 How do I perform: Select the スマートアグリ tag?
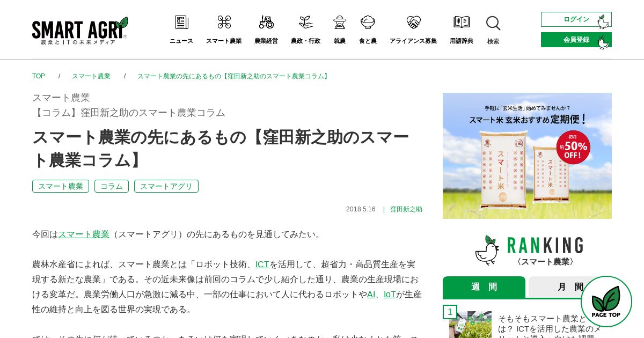click(166, 186)
